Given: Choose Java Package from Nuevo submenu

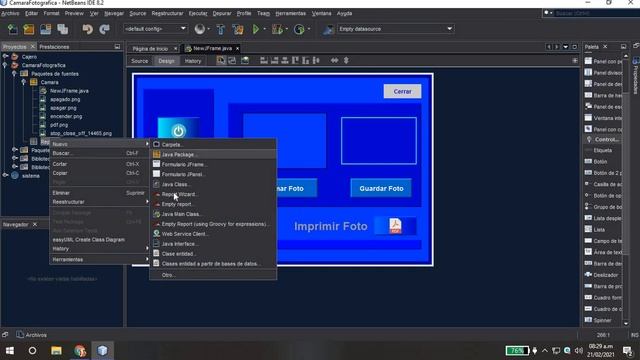Looking at the screenshot, I should click(213, 154).
